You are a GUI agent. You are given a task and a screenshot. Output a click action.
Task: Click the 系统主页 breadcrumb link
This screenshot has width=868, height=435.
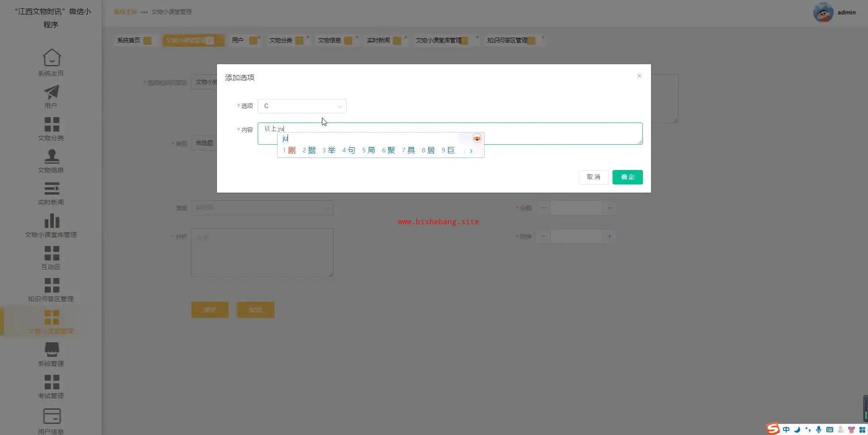pos(125,12)
